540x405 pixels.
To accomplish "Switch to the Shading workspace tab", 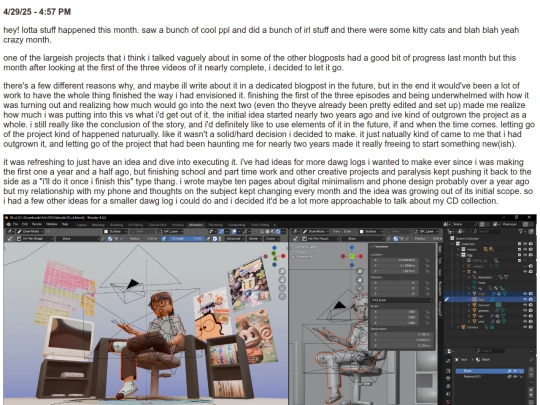I will click(x=178, y=225).
